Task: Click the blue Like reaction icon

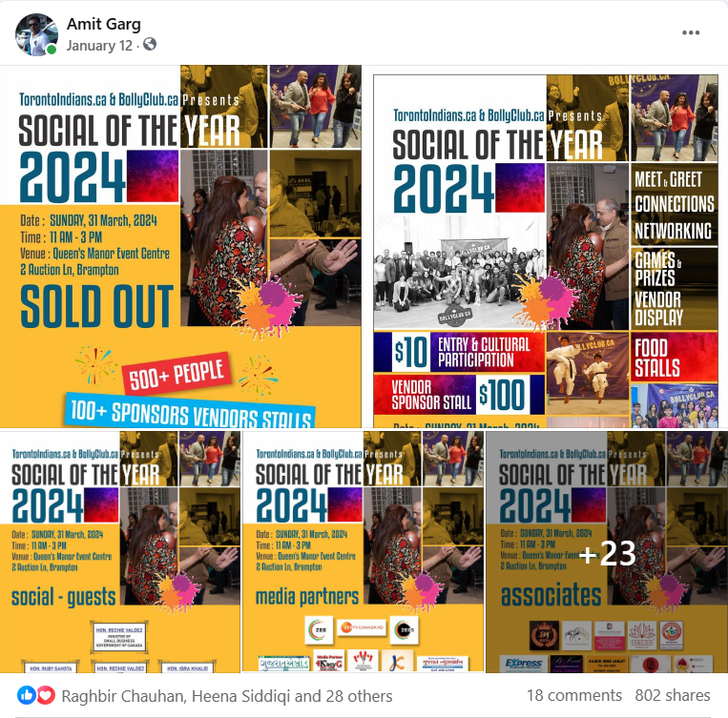Action: pos(26,695)
